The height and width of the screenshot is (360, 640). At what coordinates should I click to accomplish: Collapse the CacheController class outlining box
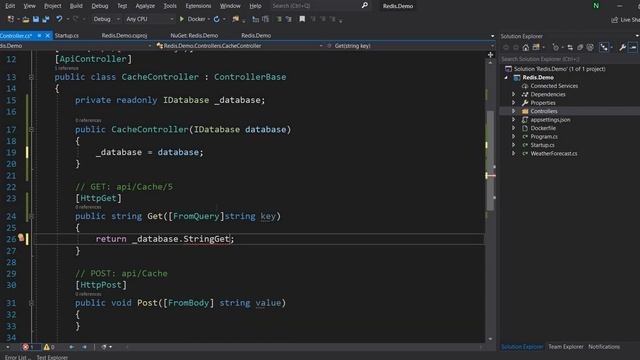(x=31, y=77)
